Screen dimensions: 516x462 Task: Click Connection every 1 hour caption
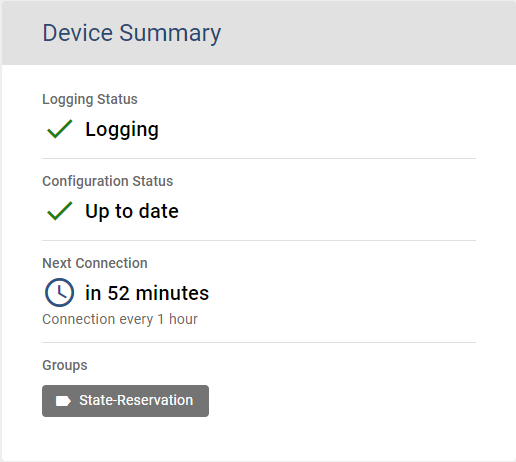click(x=120, y=319)
